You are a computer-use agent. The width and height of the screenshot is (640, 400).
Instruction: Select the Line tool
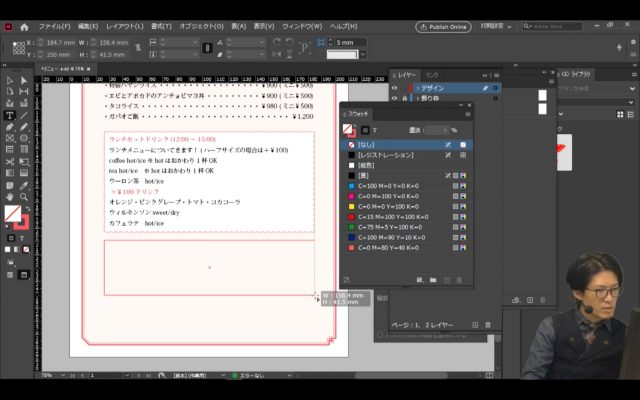coord(24,116)
